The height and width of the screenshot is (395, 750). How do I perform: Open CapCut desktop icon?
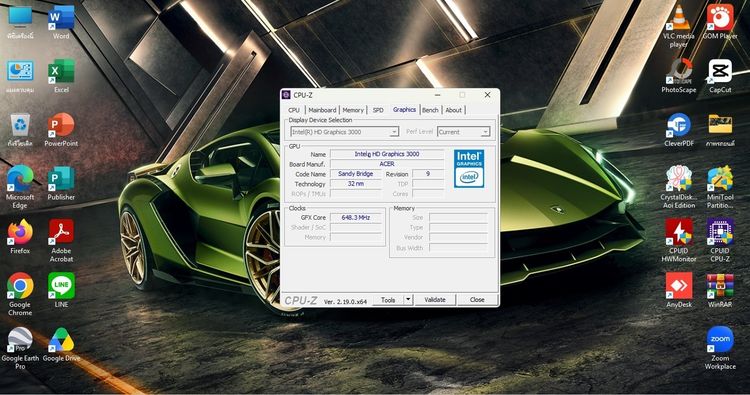720,76
